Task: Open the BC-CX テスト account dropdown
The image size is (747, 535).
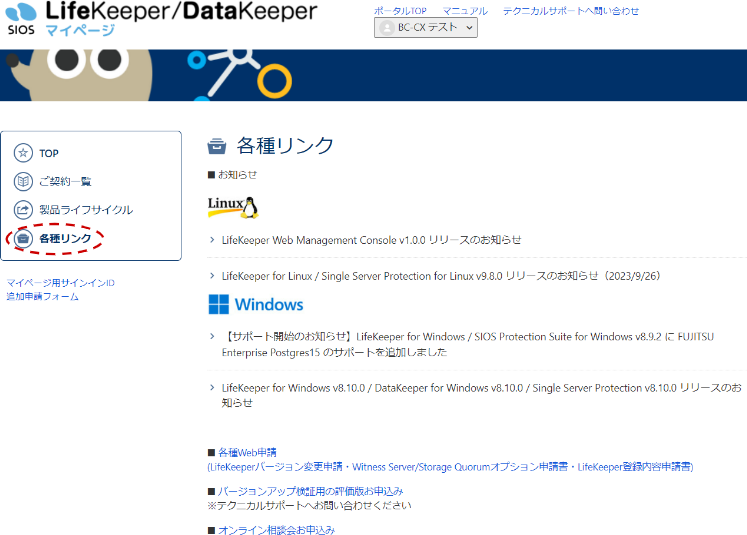Action: pyautogui.click(x=425, y=28)
